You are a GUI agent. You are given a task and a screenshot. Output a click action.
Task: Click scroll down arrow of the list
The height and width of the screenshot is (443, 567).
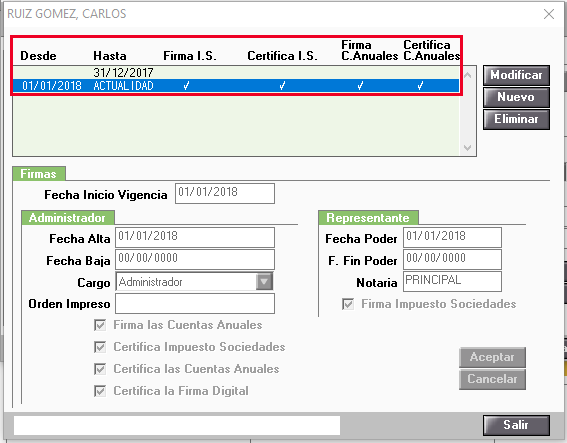pos(468,148)
